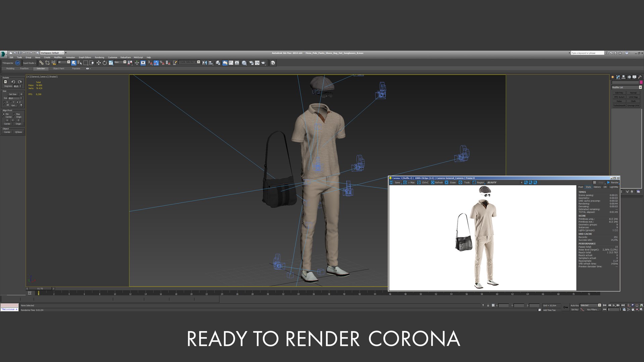The width and height of the screenshot is (644, 362).
Task: Open the BEAUTY render element dropdown
Action: pos(505,182)
